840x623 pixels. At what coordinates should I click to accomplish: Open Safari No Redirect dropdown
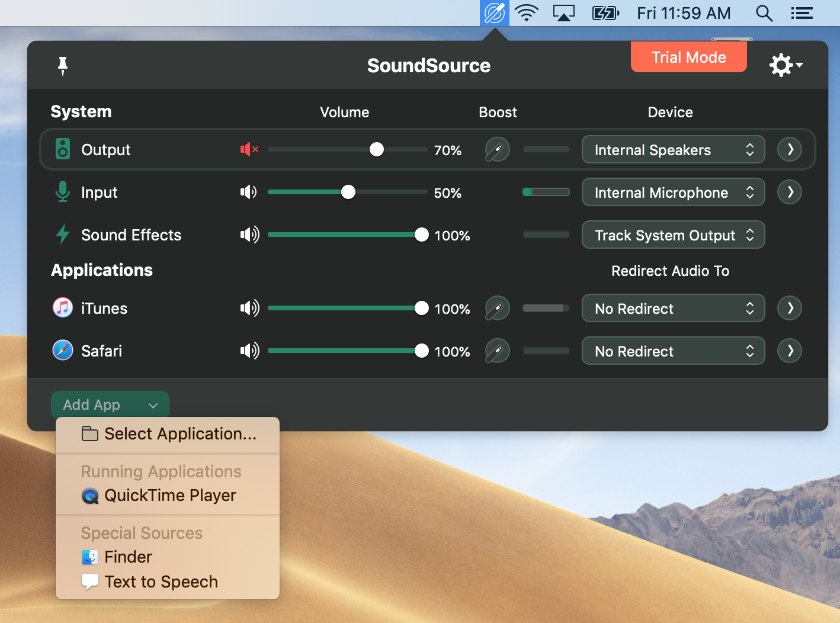pyautogui.click(x=674, y=351)
